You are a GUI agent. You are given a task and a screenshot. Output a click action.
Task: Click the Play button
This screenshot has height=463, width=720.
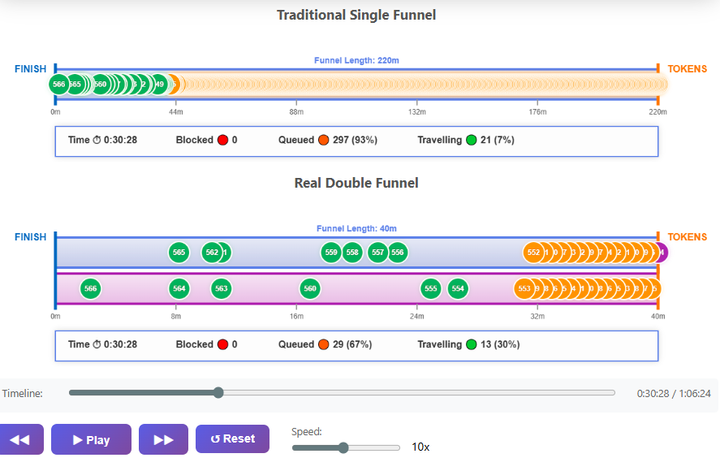(91, 439)
